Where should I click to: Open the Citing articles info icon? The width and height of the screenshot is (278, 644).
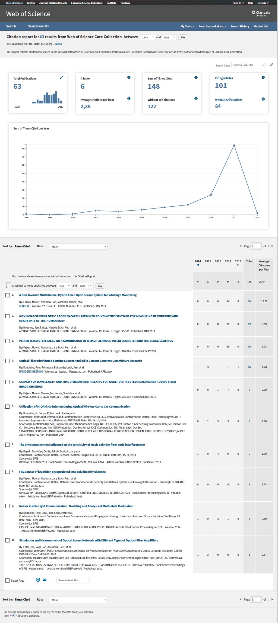(263, 77)
